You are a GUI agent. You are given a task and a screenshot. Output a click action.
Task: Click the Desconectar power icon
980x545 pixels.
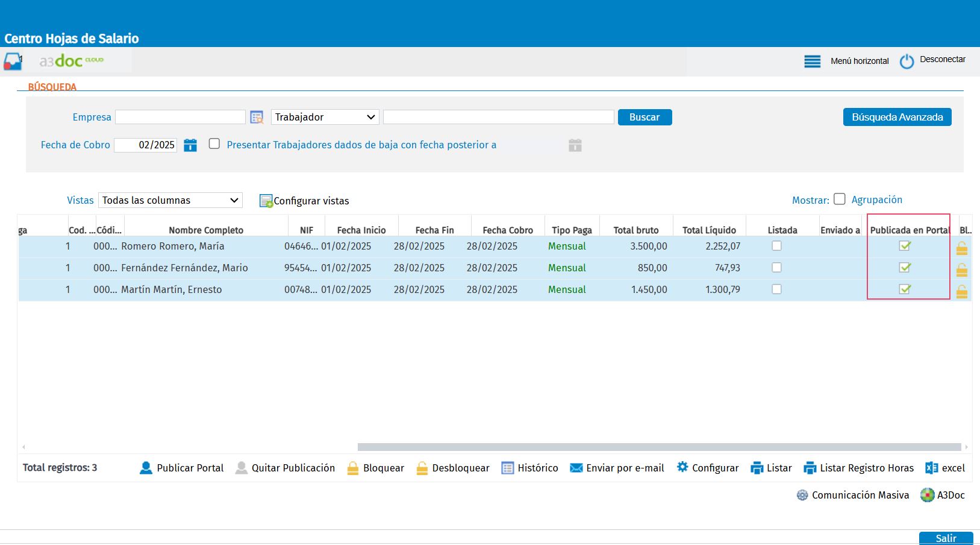[907, 61]
